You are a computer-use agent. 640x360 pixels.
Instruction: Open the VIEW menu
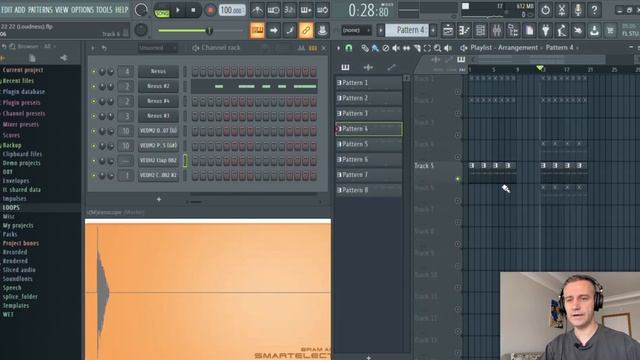point(62,10)
